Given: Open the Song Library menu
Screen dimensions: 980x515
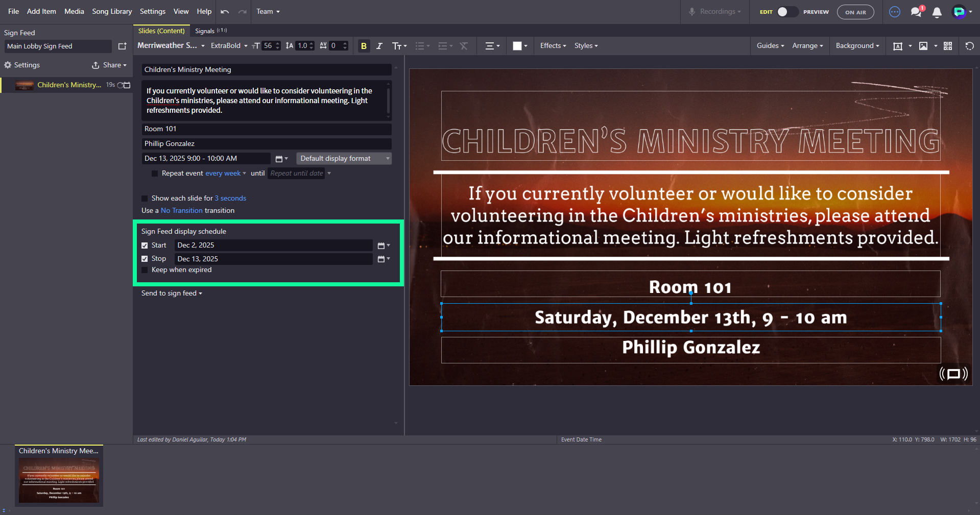Looking at the screenshot, I should pyautogui.click(x=112, y=11).
